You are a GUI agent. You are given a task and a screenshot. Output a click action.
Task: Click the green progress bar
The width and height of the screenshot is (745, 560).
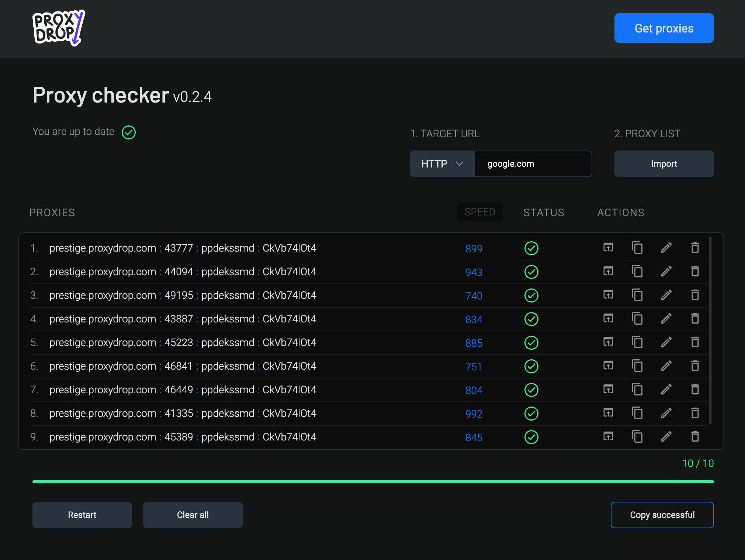(x=373, y=482)
